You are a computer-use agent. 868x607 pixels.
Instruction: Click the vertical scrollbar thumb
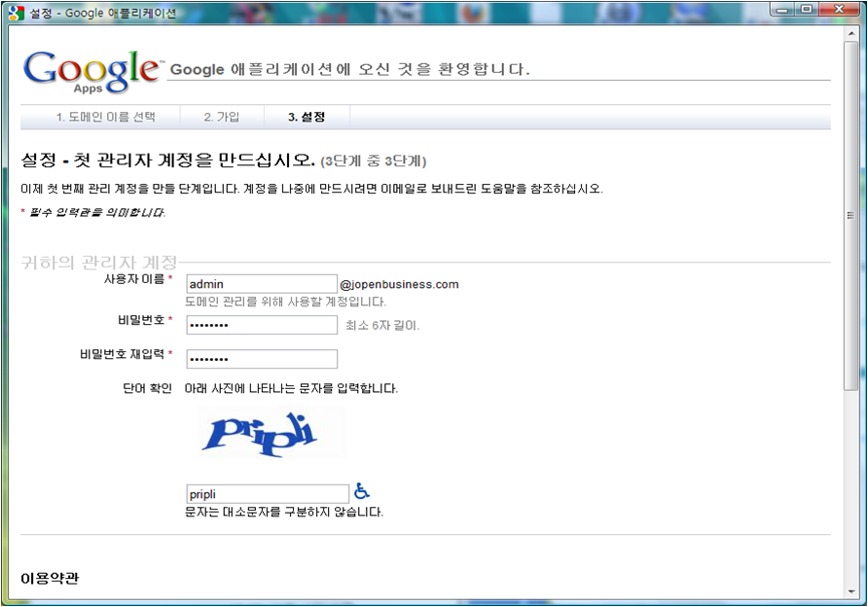(x=850, y=216)
